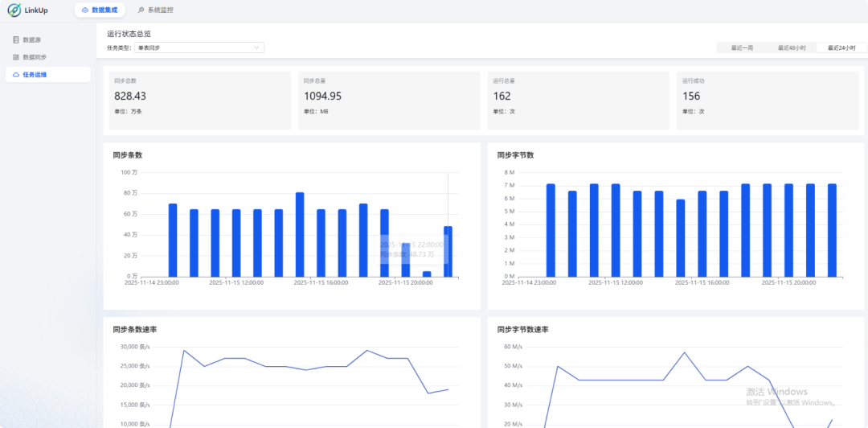Click the 8 M axis label
Image resolution: width=868 pixels, height=428 pixels.
510,172
